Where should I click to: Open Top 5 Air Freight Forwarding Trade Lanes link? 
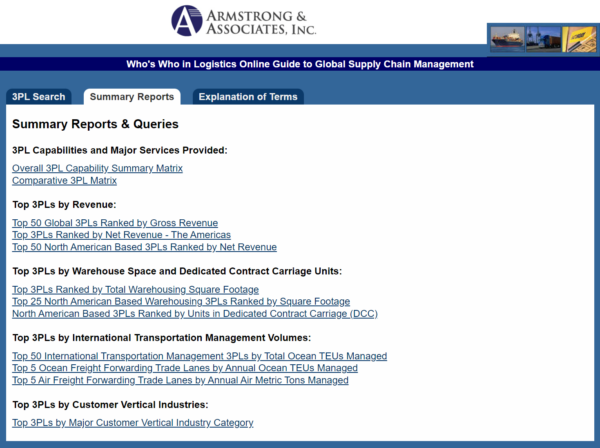tap(180, 380)
